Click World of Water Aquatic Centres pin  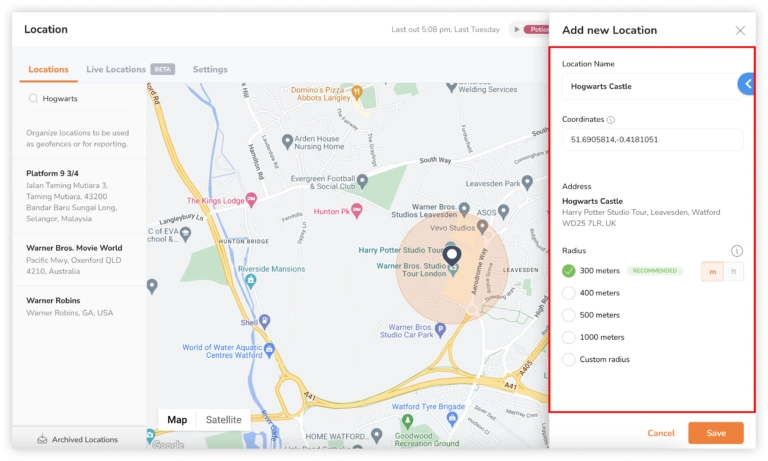[269, 350]
